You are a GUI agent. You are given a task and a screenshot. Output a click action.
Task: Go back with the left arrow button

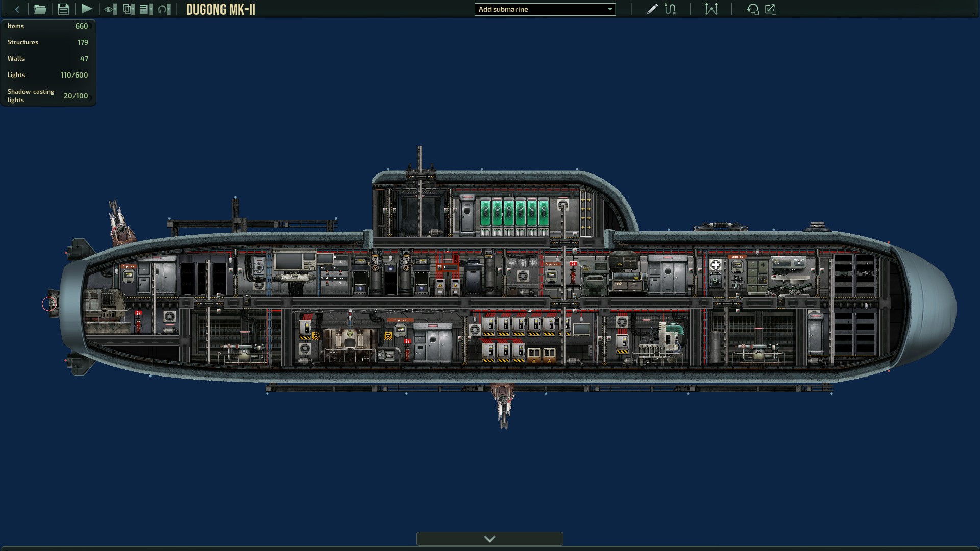17,9
